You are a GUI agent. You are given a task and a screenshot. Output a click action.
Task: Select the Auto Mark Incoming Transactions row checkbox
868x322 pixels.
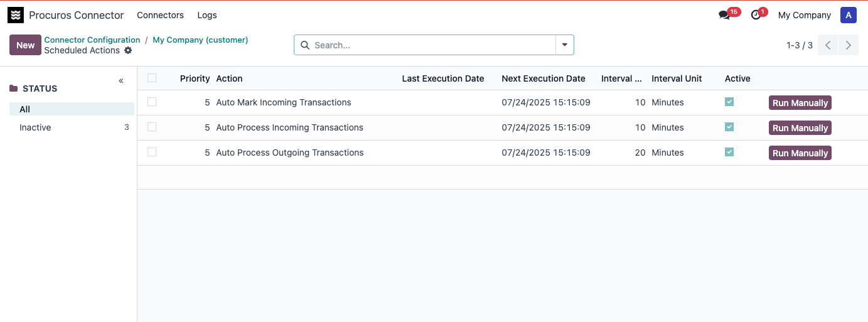pos(152,102)
